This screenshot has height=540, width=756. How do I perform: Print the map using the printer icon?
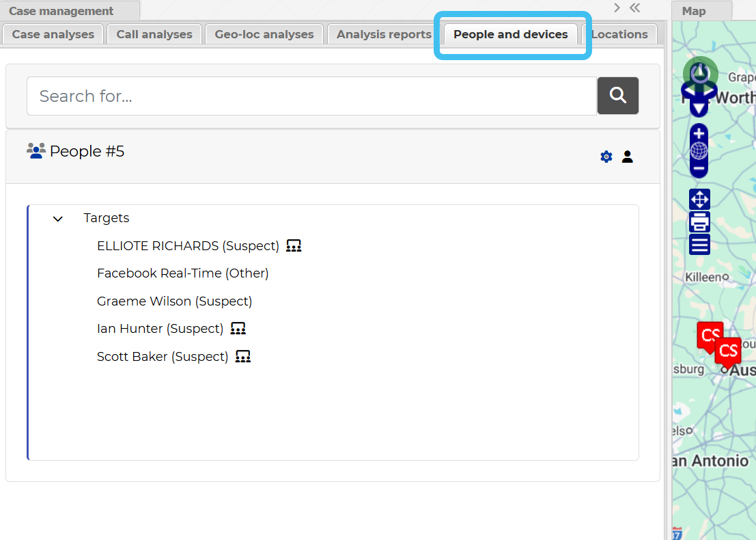[699, 222]
